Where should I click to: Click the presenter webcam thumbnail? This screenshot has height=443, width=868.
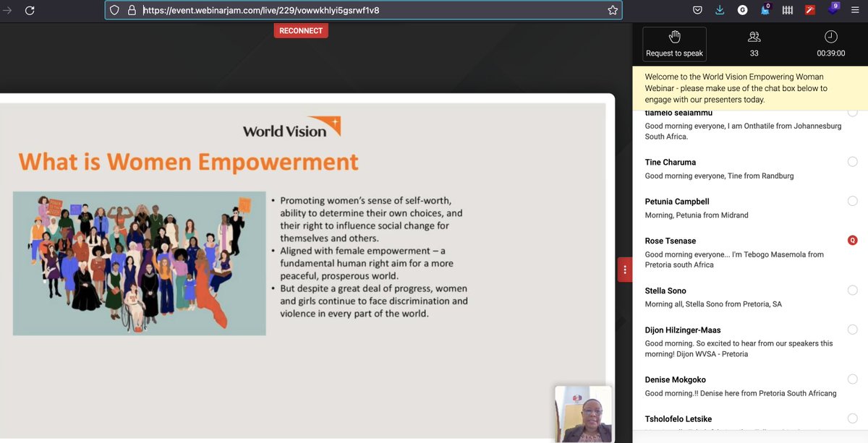click(x=583, y=413)
